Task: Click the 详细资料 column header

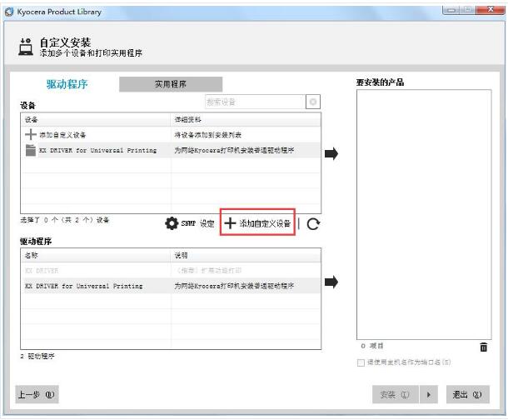Action: (246, 120)
